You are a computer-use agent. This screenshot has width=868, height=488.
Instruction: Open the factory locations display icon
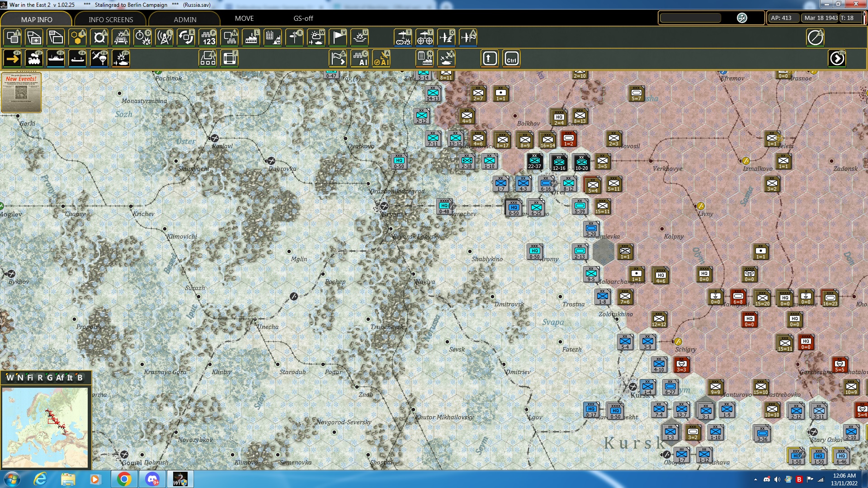pyautogui.click(x=251, y=38)
